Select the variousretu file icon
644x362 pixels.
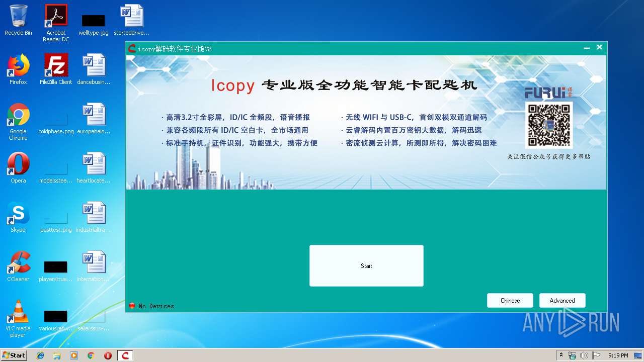coord(56,320)
